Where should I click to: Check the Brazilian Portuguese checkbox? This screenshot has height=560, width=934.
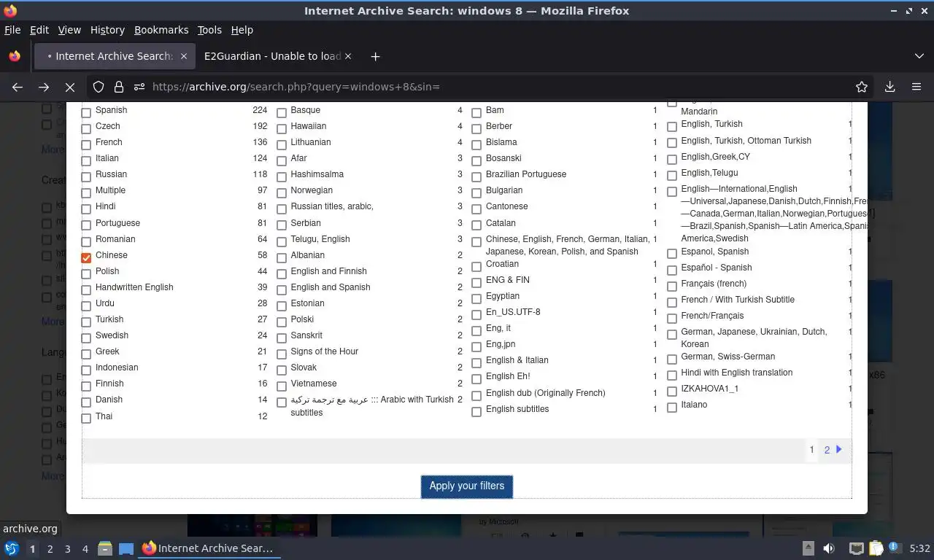coord(476,176)
